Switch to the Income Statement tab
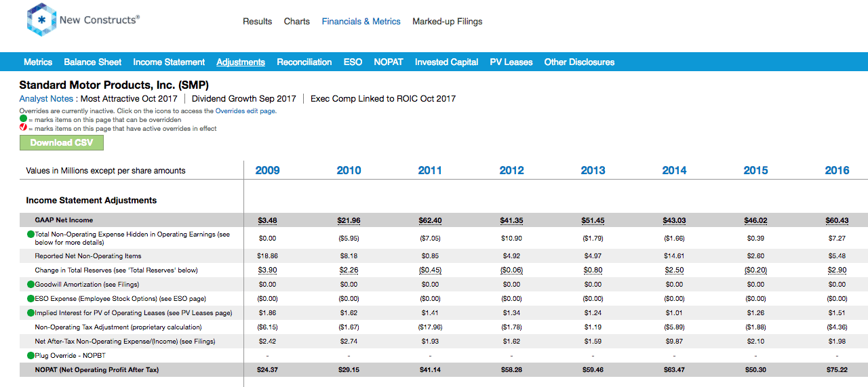 point(169,62)
